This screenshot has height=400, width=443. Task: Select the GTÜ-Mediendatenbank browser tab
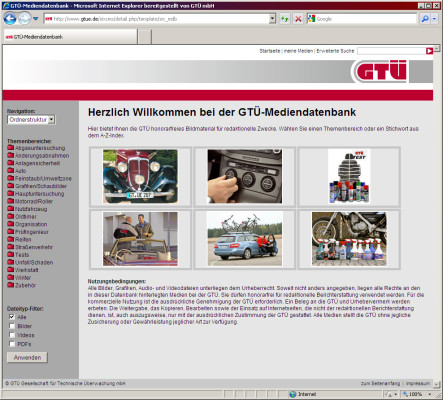click(70, 37)
